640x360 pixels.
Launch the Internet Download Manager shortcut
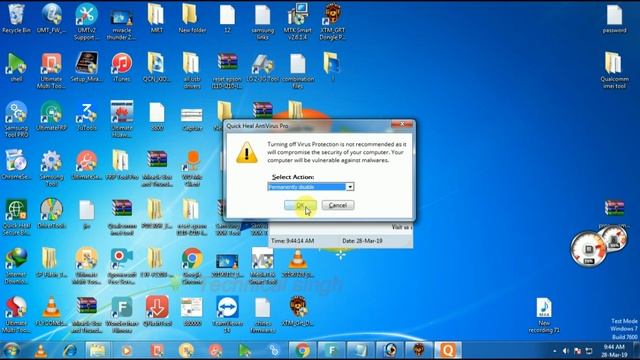coord(16,266)
